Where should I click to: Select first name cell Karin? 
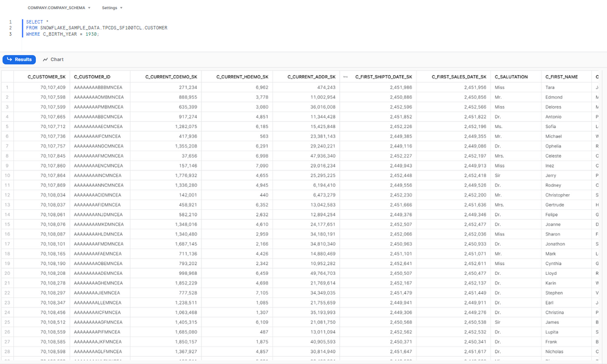(551, 283)
